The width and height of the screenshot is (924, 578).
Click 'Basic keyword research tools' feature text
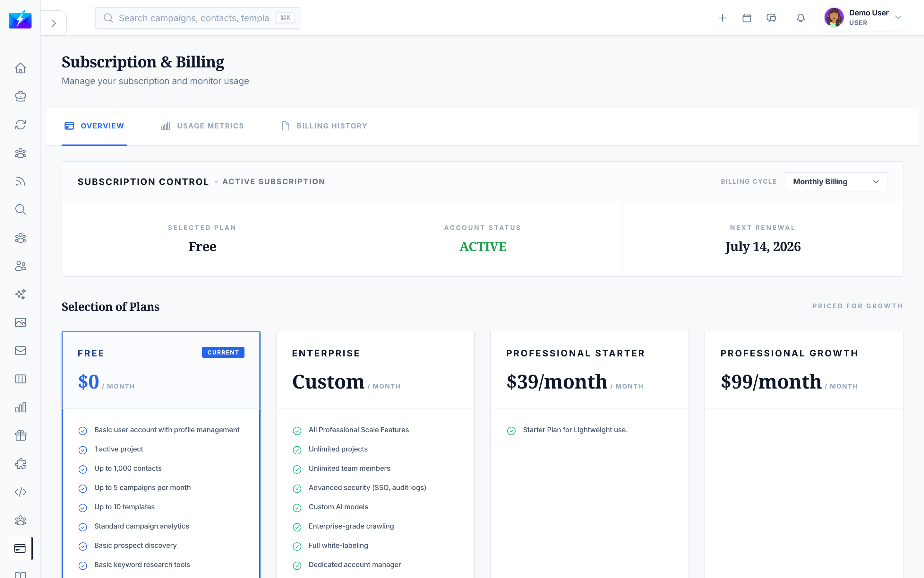point(142,565)
